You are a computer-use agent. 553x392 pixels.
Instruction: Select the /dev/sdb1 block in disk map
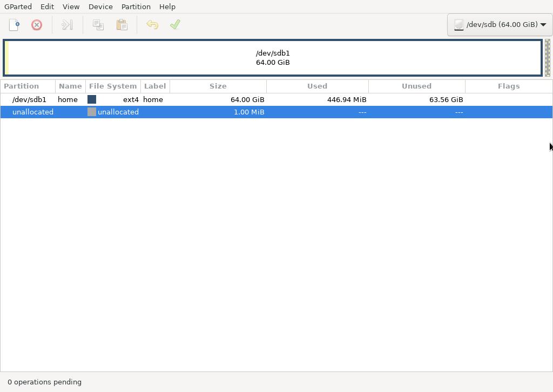pos(273,58)
